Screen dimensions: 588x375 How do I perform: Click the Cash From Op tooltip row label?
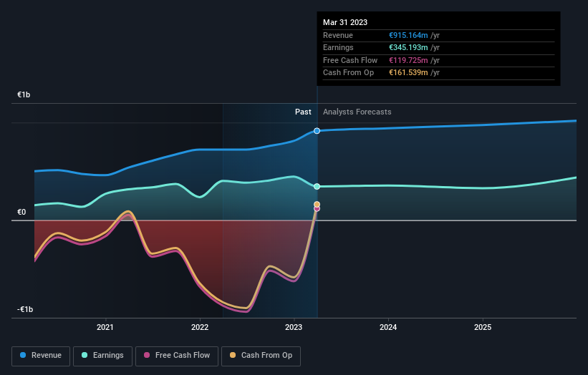point(348,72)
